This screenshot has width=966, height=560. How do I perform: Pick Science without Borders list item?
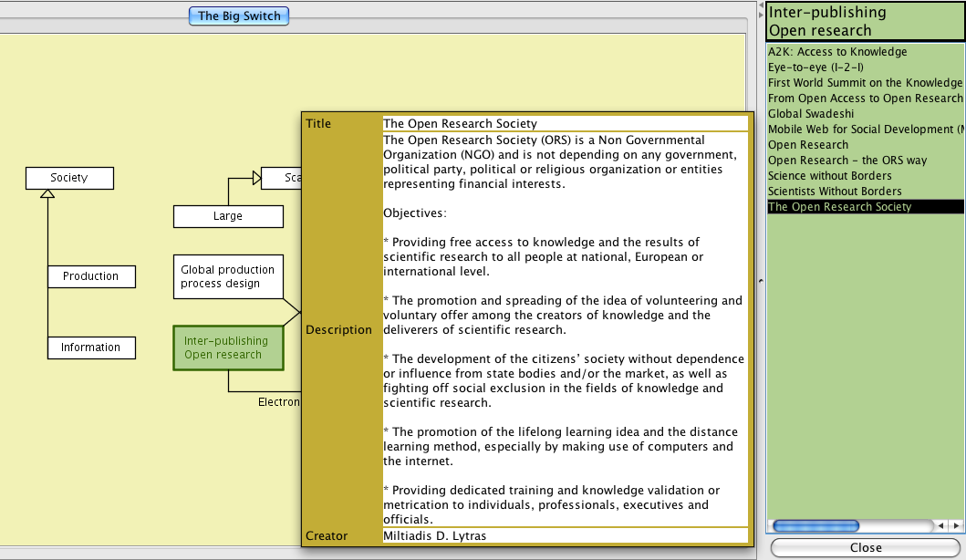(x=830, y=176)
